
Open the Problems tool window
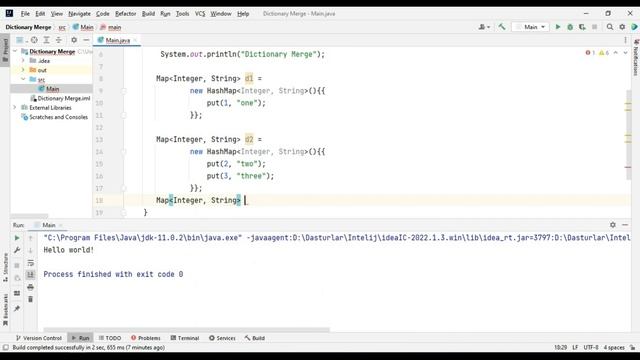(146, 338)
